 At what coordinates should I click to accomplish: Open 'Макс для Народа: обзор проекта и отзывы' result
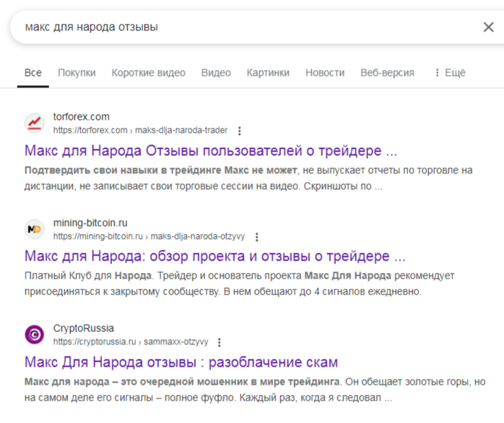(x=215, y=256)
